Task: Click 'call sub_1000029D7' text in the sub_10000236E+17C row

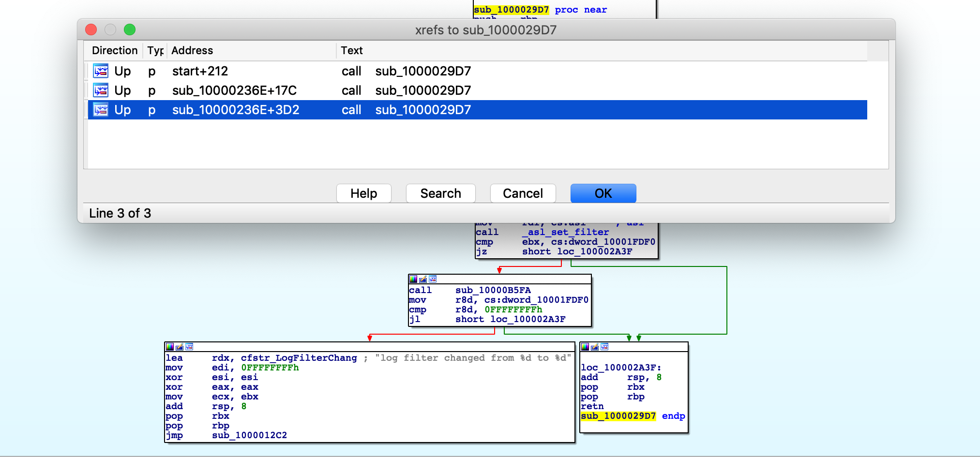Action: point(406,90)
